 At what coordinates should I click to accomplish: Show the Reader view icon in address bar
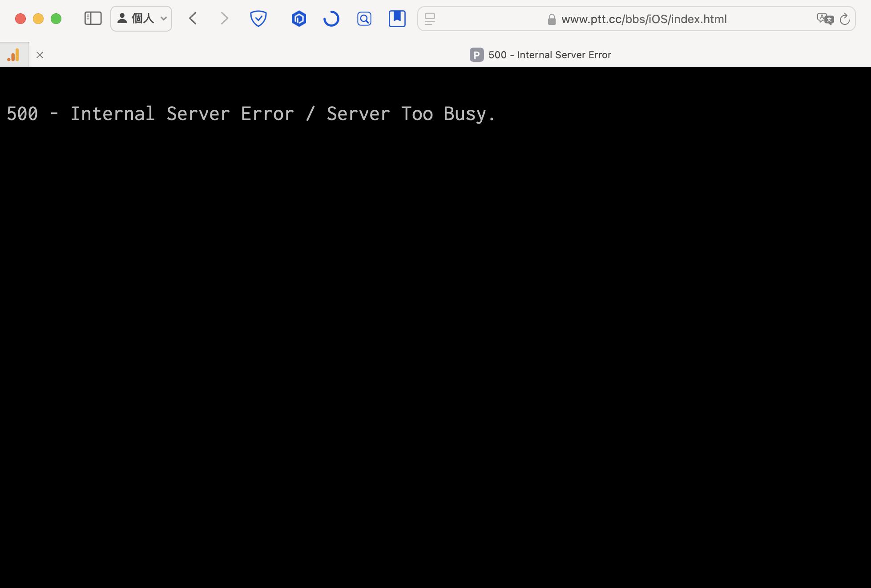click(x=430, y=19)
